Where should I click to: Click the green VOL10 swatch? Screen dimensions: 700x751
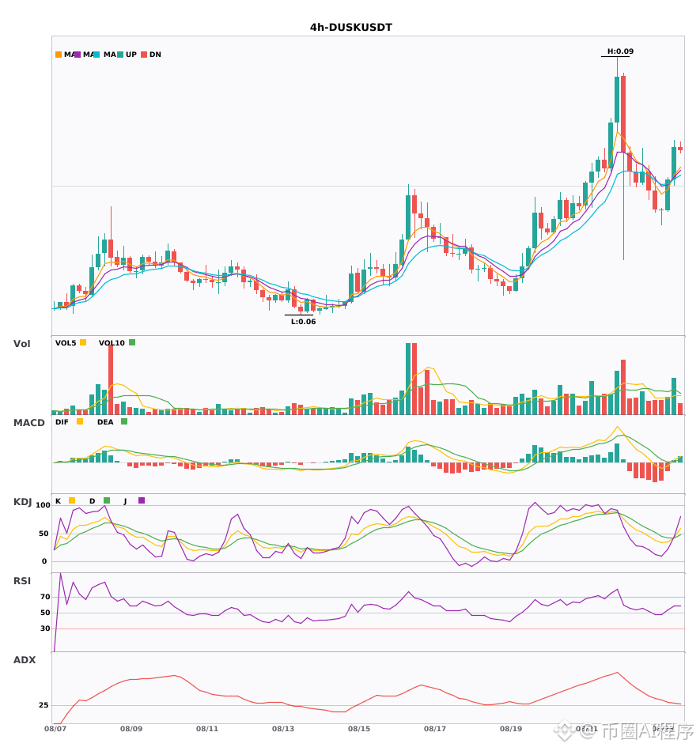click(x=132, y=342)
